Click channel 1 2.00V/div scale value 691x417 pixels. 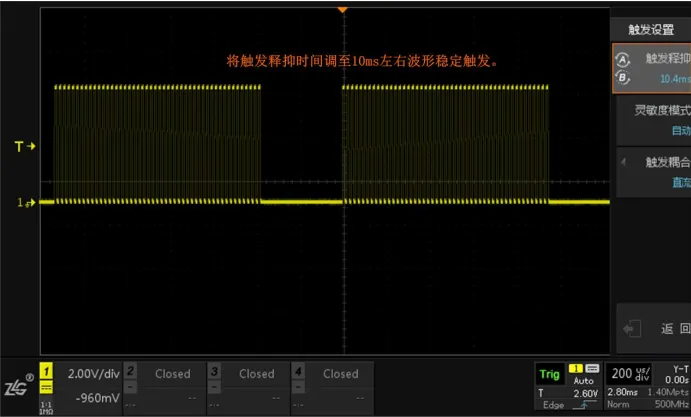pos(93,374)
